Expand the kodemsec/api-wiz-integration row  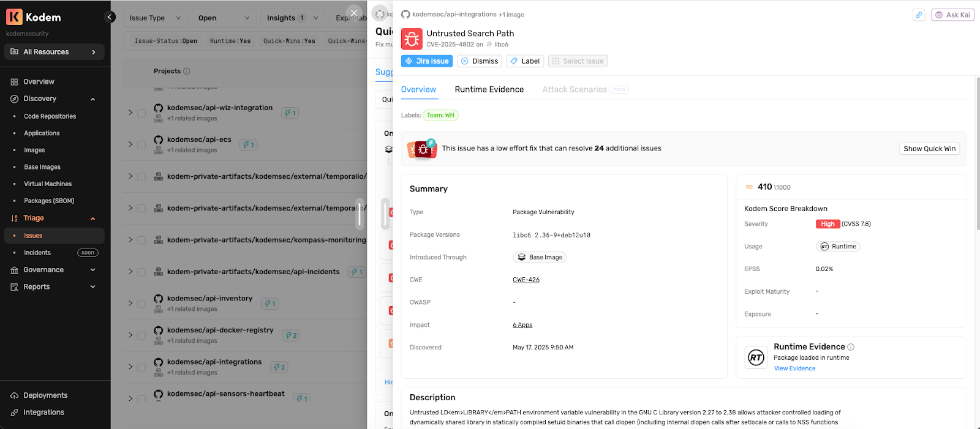click(130, 113)
